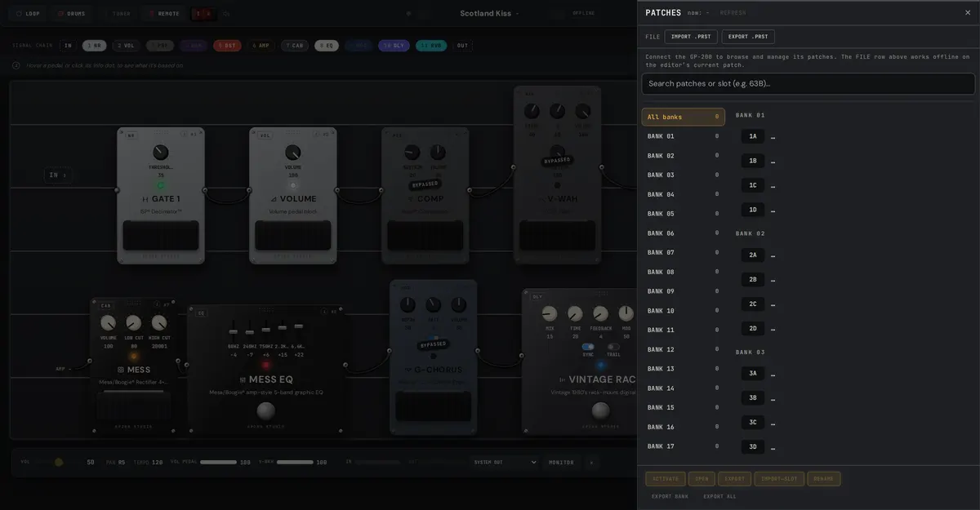This screenshot has height=510, width=980.
Task: Select the AMP block in signal chain
Action: coord(261,46)
